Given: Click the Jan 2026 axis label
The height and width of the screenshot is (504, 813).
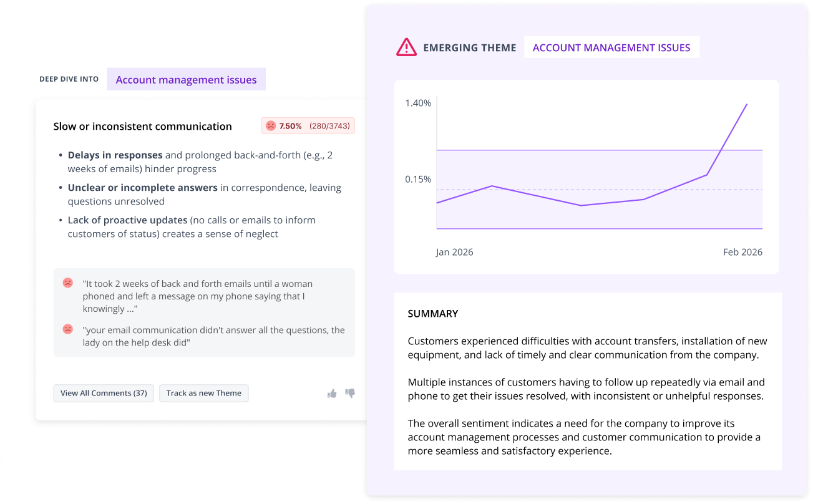Looking at the screenshot, I should tap(454, 252).
